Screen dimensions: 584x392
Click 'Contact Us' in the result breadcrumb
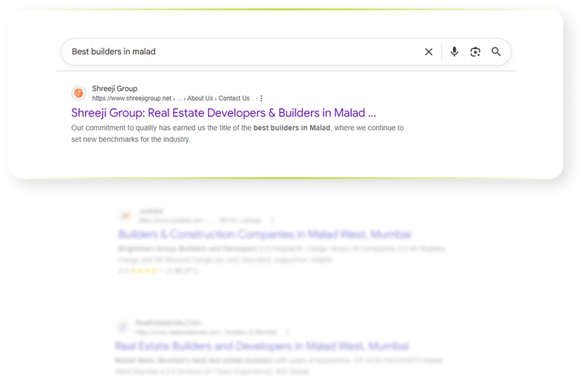click(234, 98)
